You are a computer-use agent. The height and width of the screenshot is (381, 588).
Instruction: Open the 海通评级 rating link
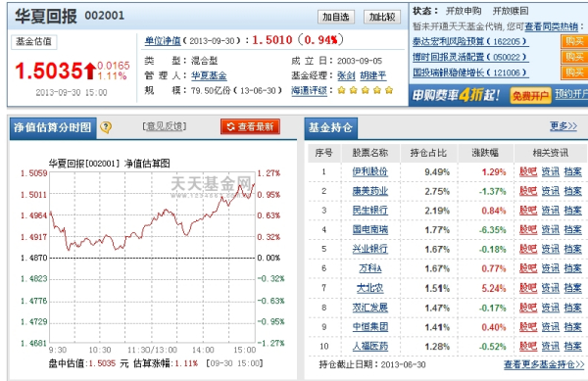click(309, 91)
